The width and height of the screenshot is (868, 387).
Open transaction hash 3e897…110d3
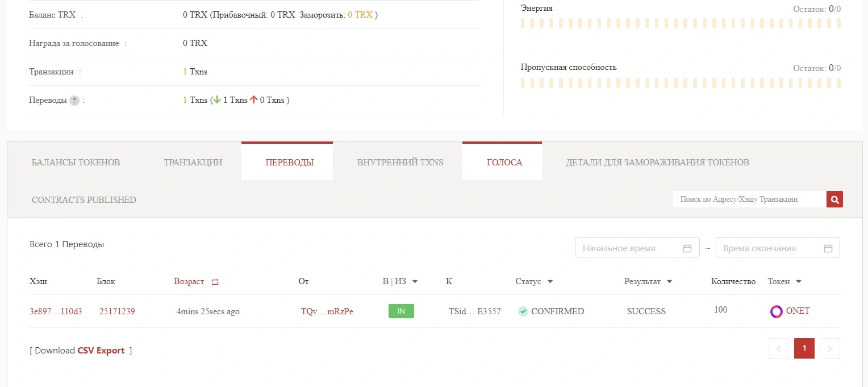(56, 311)
